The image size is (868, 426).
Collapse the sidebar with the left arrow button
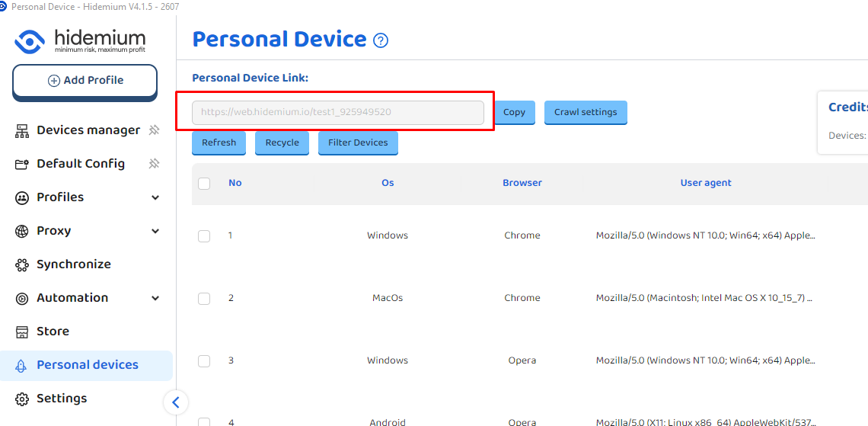(x=176, y=402)
